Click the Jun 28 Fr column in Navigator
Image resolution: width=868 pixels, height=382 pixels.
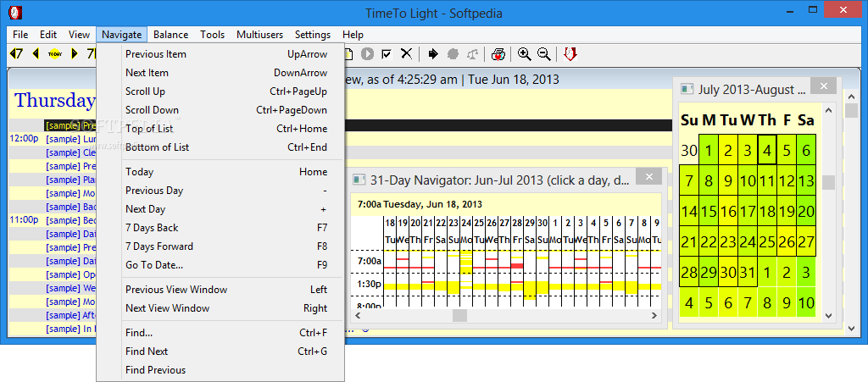click(517, 260)
